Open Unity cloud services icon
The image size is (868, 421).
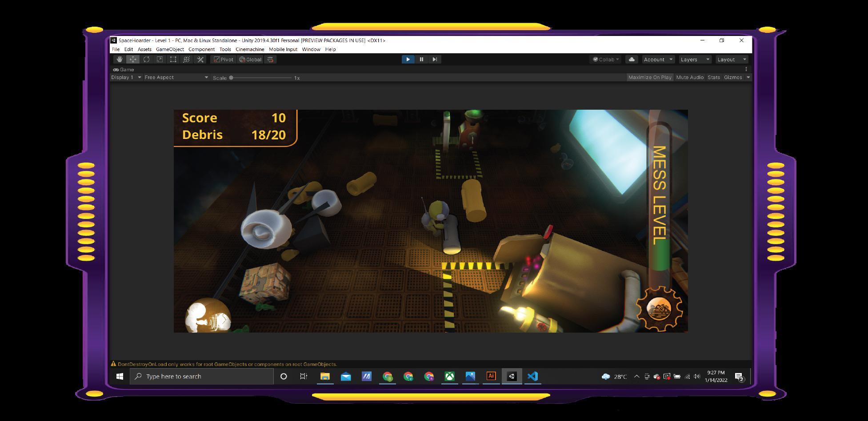[x=631, y=60]
